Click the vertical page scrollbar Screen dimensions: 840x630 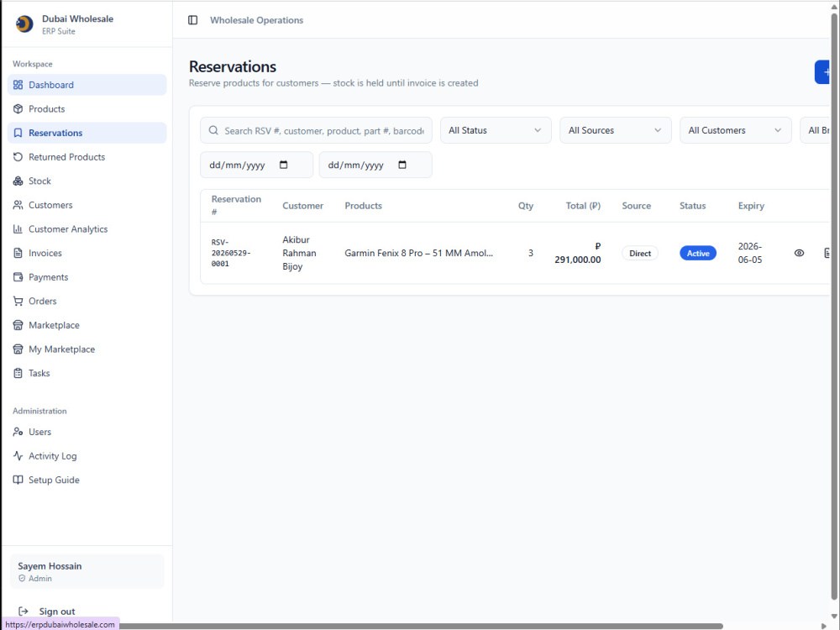[x=835, y=306]
